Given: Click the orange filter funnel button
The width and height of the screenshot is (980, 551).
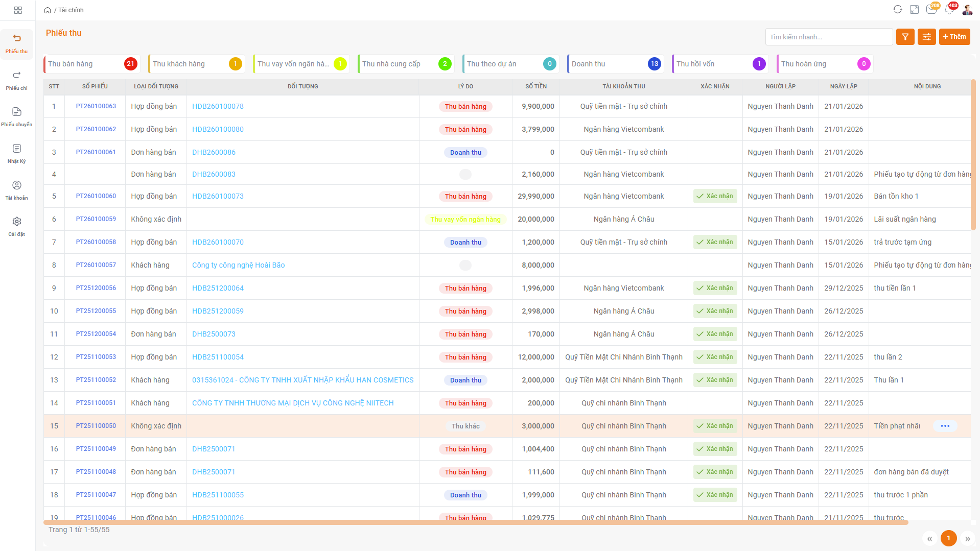Looking at the screenshot, I should coord(905,37).
